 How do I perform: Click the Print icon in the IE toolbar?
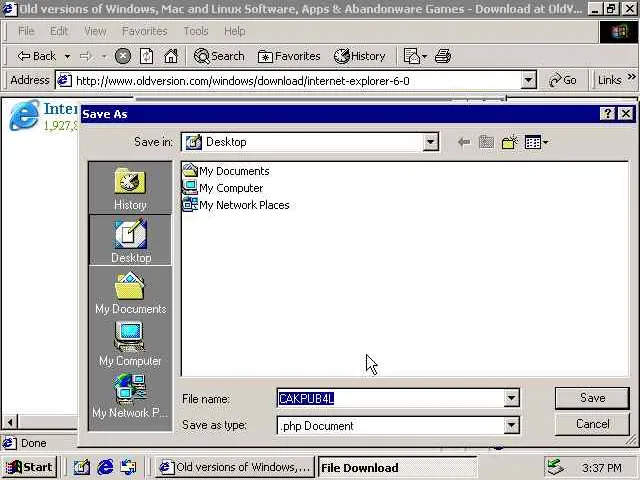[443, 56]
